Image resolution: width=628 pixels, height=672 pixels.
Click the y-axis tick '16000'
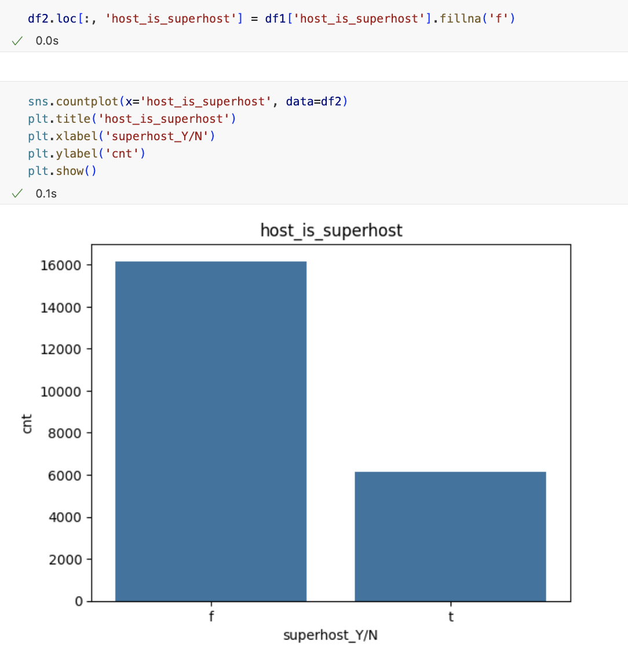click(61, 265)
